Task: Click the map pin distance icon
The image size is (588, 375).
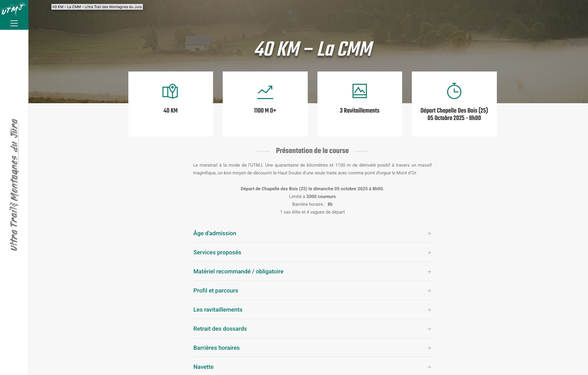Action: [170, 91]
